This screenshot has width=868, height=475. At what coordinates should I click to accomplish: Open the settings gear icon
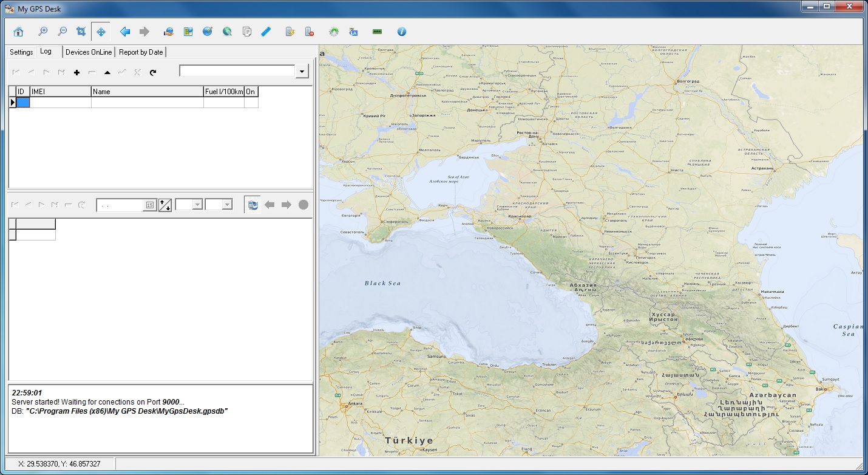click(x=334, y=31)
